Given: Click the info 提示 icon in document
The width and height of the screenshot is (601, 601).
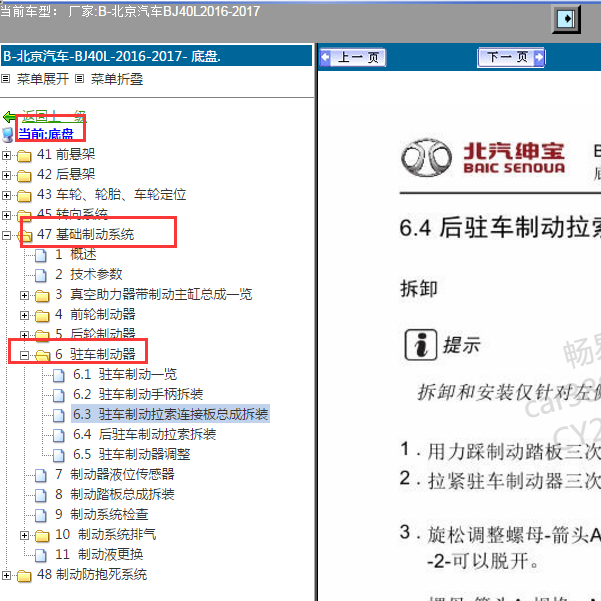Looking at the screenshot, I should pyautogui.click(x=420, y=345).
